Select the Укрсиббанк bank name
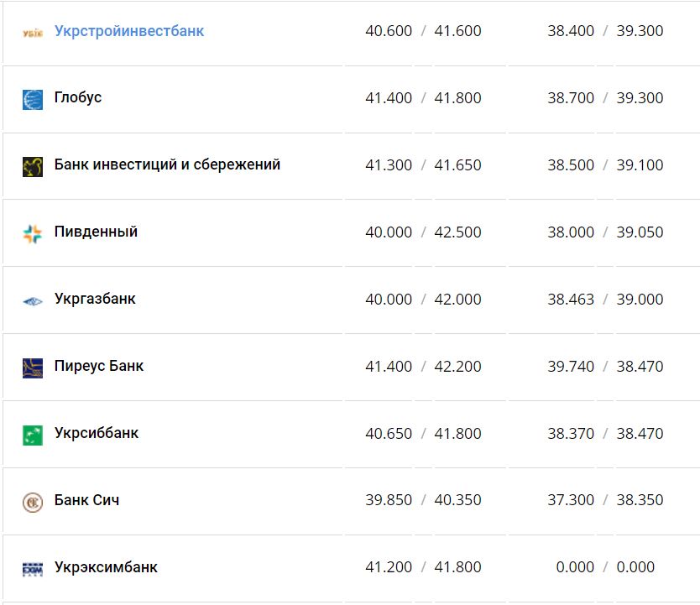The height and width of the screenshot is (605, 700). click(x=96, y=433)
